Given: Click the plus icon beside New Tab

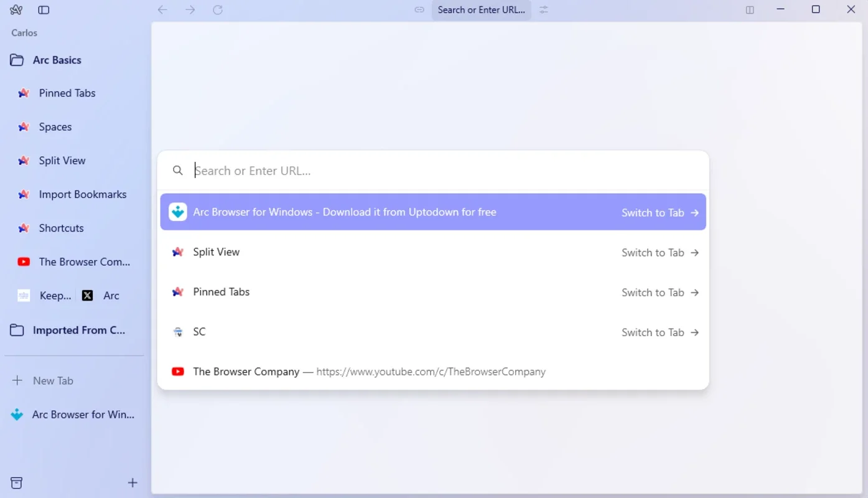Looking at the screenshot, I should coord(17,380).
